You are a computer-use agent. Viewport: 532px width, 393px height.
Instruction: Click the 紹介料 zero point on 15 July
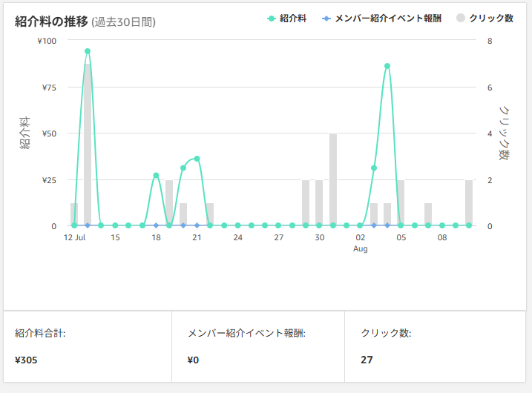[115, 225]
